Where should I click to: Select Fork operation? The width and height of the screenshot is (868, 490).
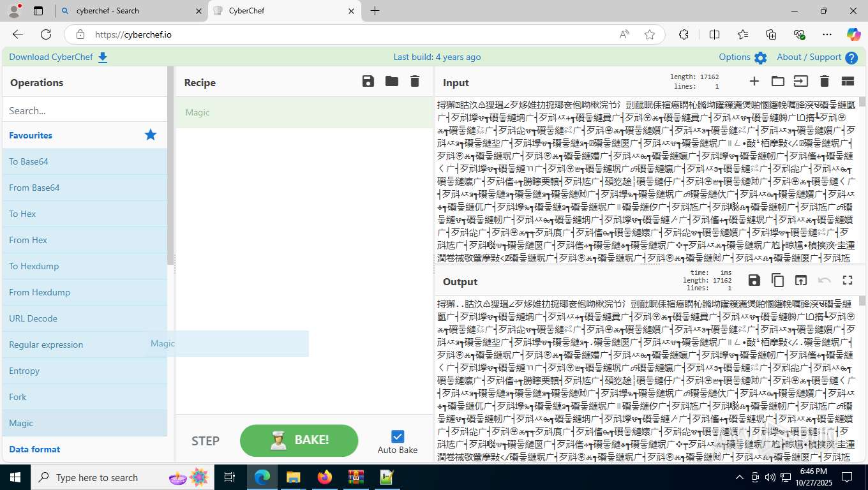click(85, 397)
